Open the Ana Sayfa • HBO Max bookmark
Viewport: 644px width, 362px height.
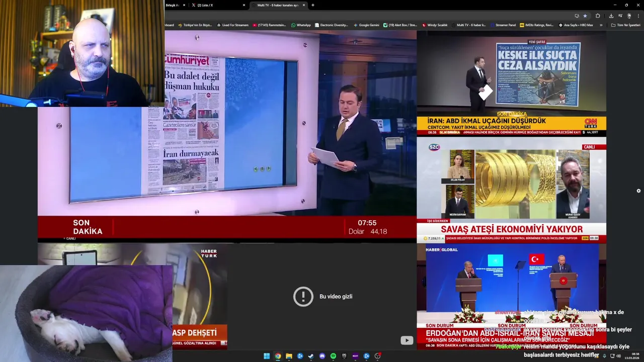pos(576,25)
